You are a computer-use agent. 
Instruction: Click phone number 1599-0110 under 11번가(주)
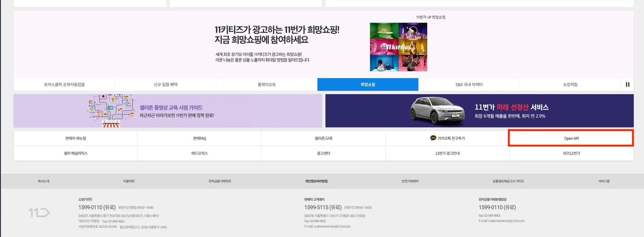97,207
